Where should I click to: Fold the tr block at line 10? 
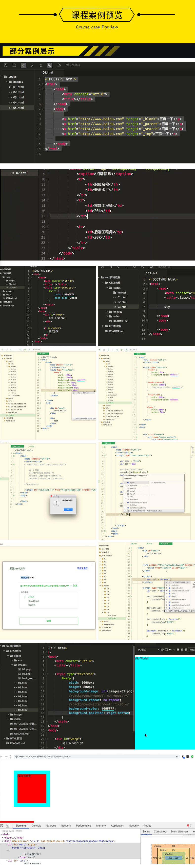[48, 179]
